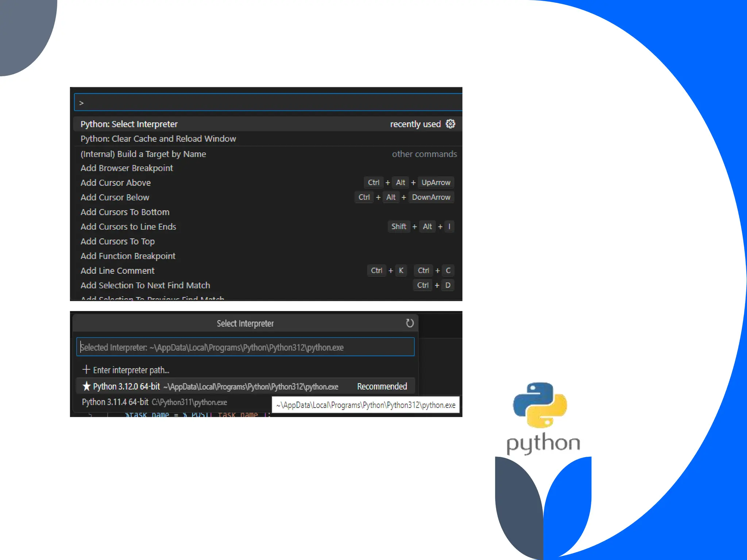
Task: Click the star icon next to Python 3.12.0
Action: tap(86, 386)
